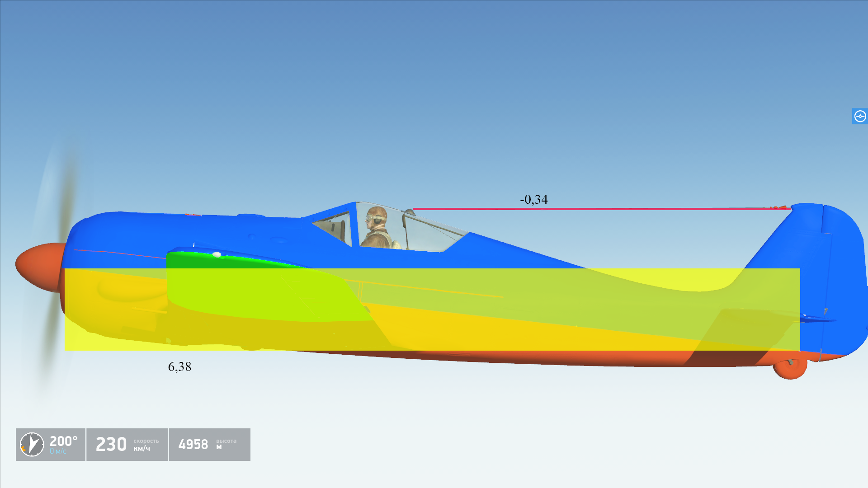Click the скорость label
This screenshot has height=488, width=868.
coord(146,441)
